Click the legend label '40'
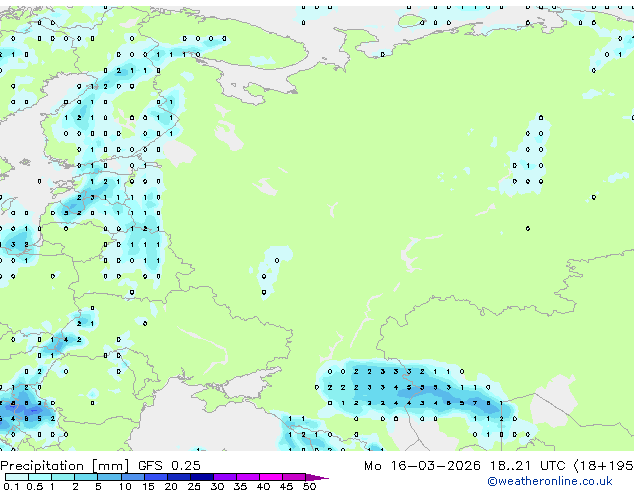Viewport: 634px width, 490px height. tap(263, 486)
